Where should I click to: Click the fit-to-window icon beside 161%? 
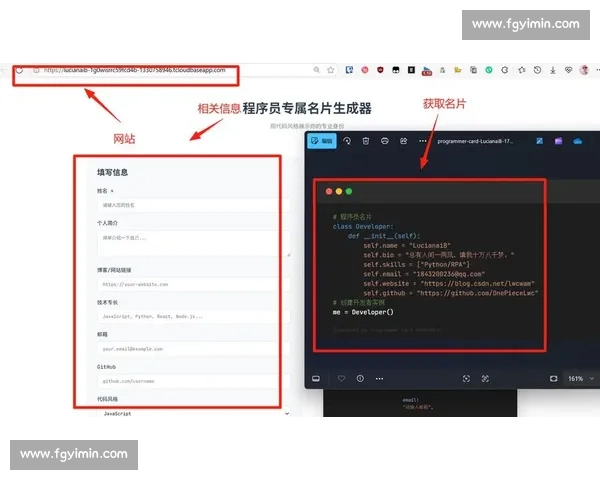[x=553, y=379]
